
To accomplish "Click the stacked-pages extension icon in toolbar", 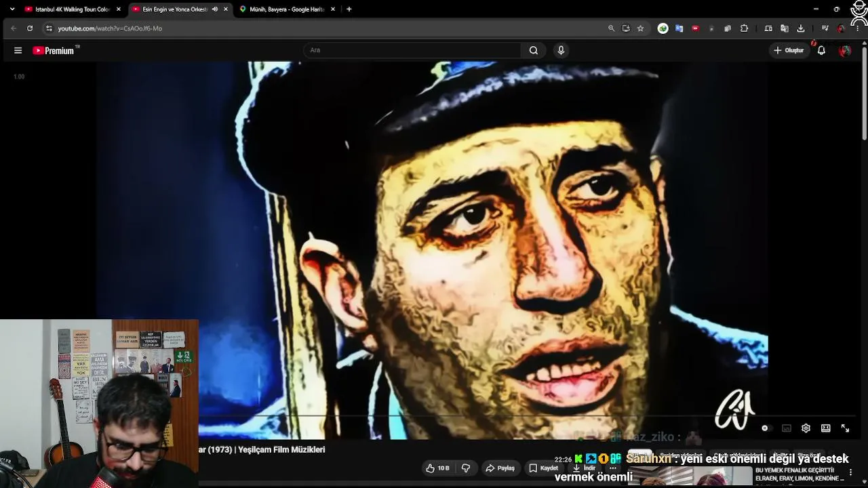I will click(728, 28).
